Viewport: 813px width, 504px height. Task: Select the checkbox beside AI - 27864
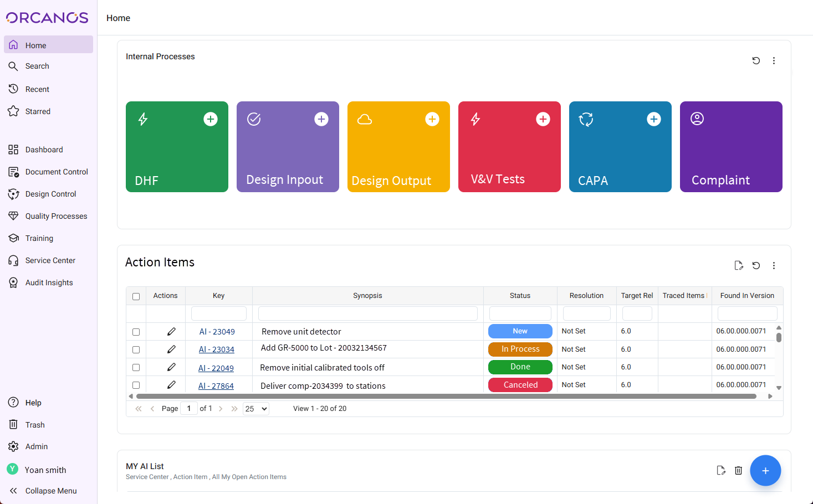pos(136,384)
